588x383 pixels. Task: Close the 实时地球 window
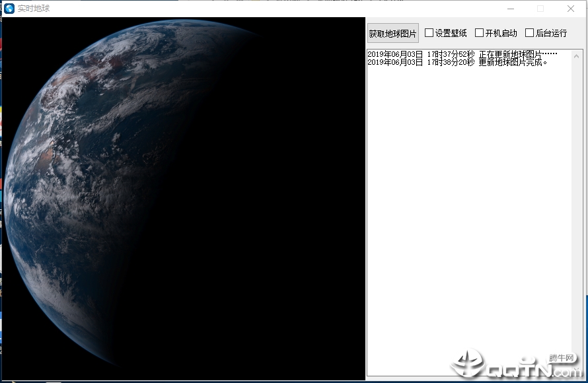tap(571, 9)
